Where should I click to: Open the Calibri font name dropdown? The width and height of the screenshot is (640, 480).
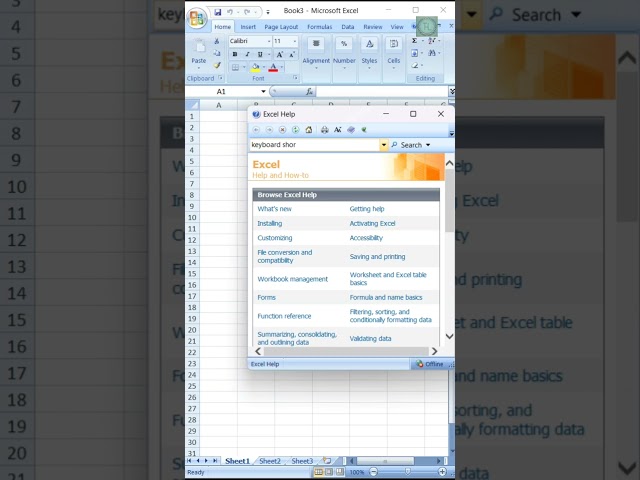[x=269, y=41]
